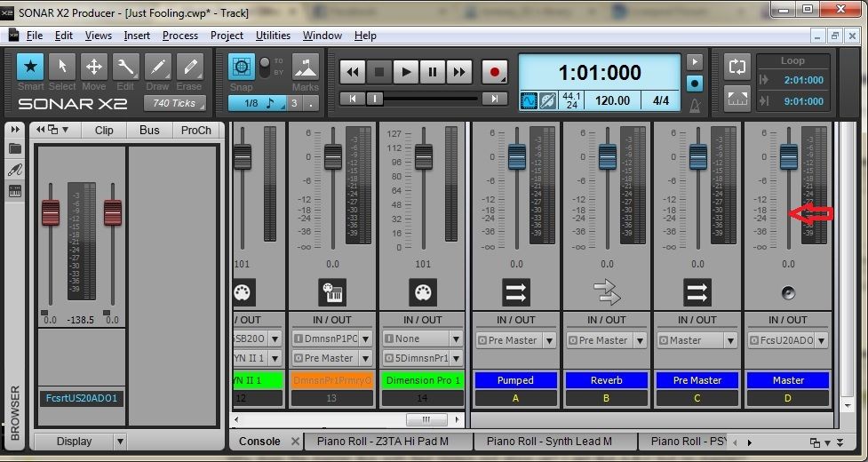
Task: Activate the Erase tool
Action: coord(188,68)
